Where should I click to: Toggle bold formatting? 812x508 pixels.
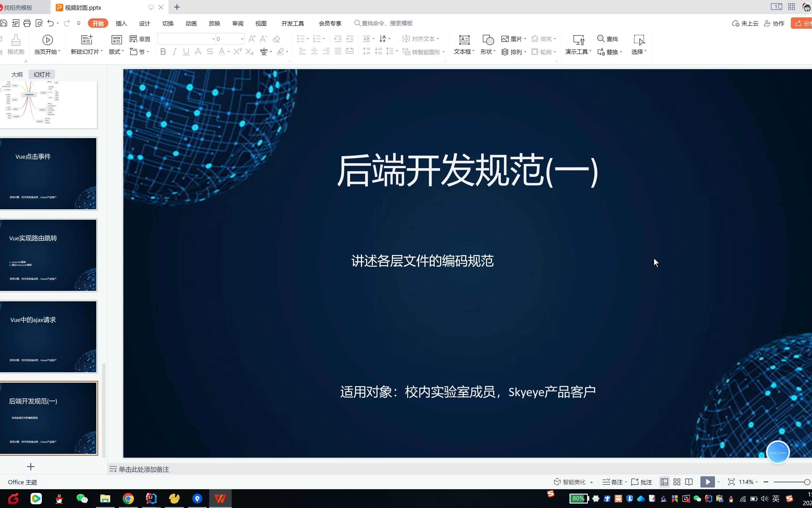[x=163, y=52]
